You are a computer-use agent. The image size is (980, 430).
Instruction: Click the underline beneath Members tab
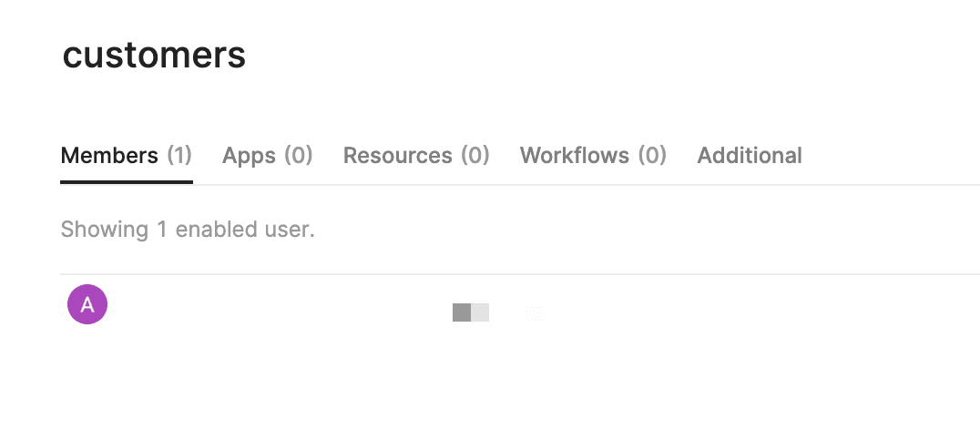126,182
